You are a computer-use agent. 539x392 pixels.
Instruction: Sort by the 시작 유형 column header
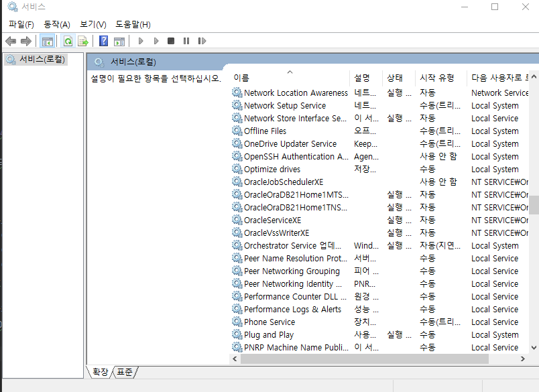tap(441, 78)
